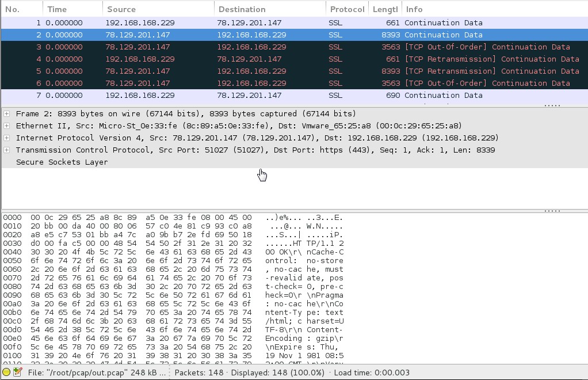
Task: Select the Ethernet II detail line
Action: pos(295,126)
